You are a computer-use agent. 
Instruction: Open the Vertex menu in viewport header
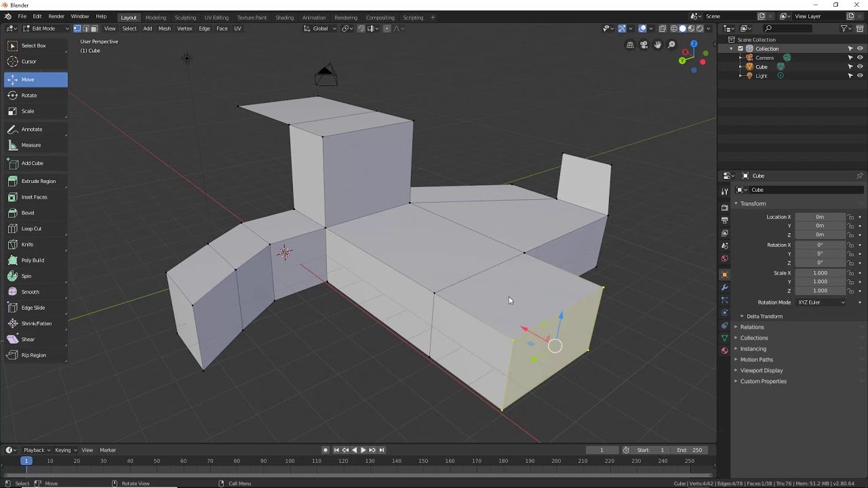(x=184, y=28)
